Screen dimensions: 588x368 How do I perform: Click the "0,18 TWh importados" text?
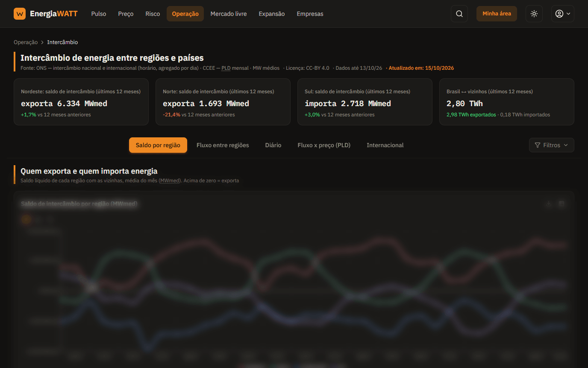(x=525, y=115)
